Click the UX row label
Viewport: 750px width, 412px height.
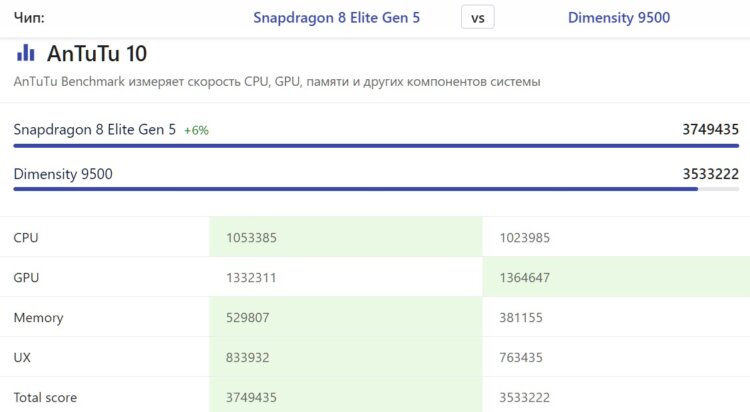coord(22,358)
